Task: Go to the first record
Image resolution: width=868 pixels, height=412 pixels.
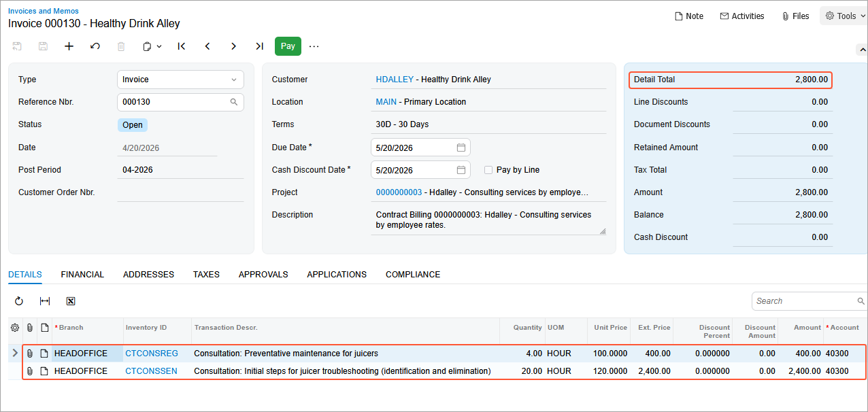Action: click(x=181, y=46)
